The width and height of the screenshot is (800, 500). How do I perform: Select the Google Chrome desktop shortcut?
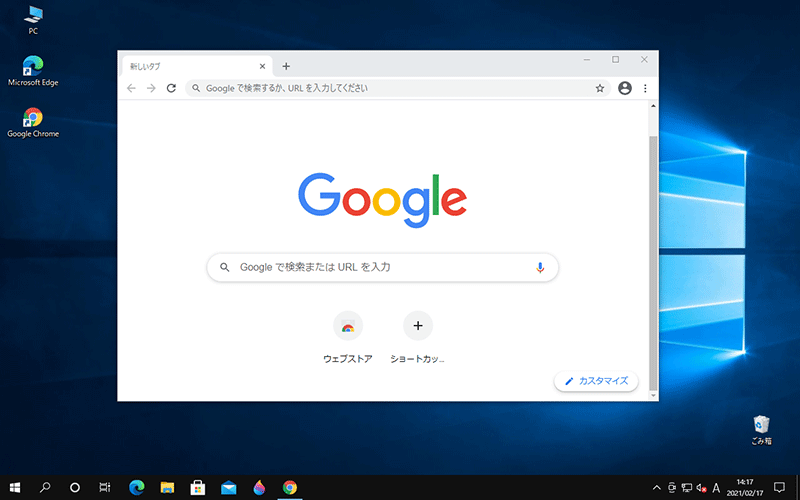pos(33,122)
